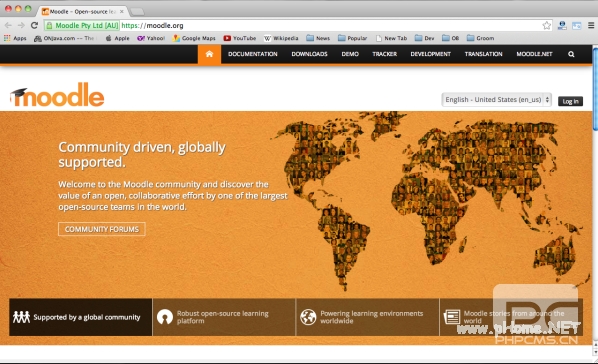Open the TRACKER menu item
This screenshot has width=598, height=364.
click(x=384, y=54)
